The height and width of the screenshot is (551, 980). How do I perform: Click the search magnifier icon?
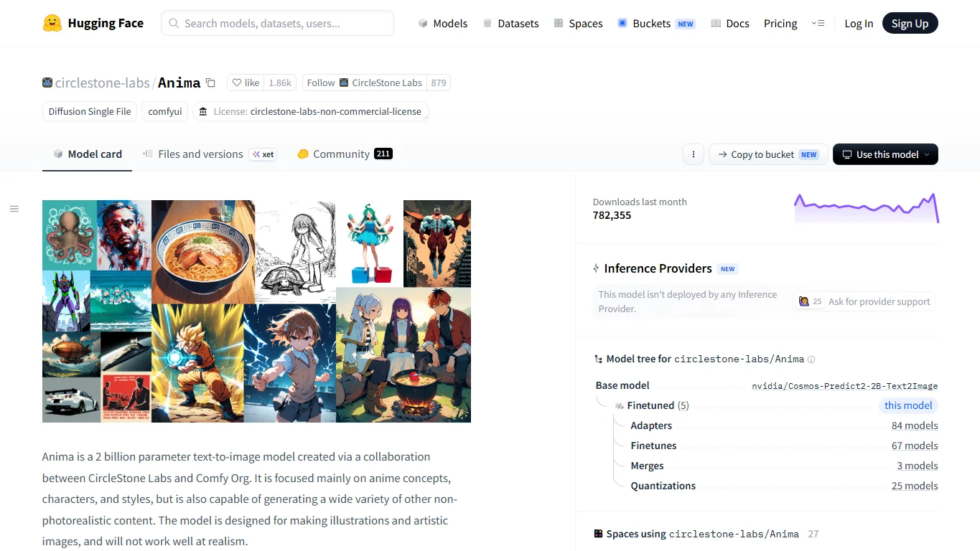pyautogui.click(x=174, y=23)
